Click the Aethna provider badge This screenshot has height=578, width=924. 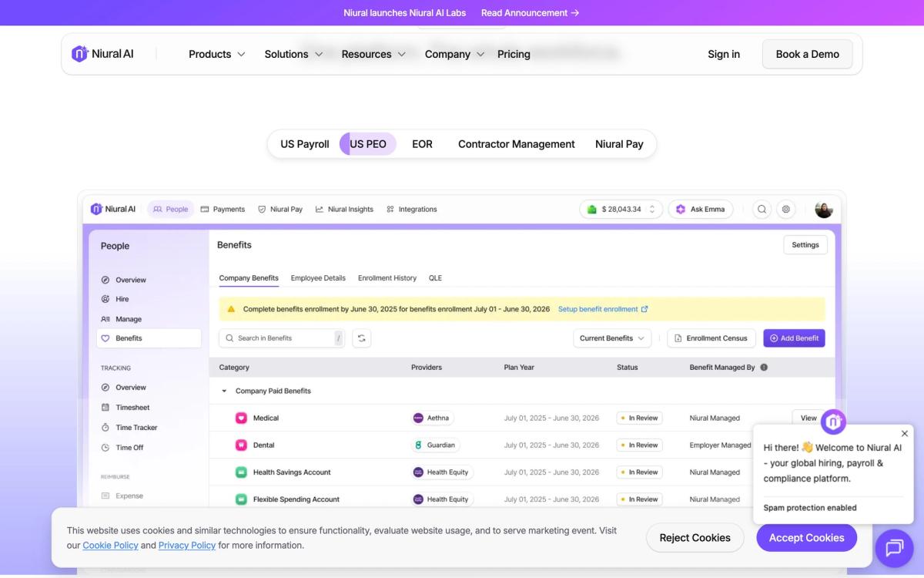pos(432,418)
